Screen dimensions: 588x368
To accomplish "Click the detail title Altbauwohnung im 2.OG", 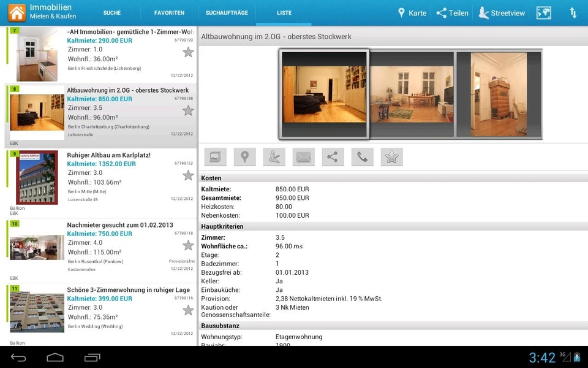I will coord(276,36).
